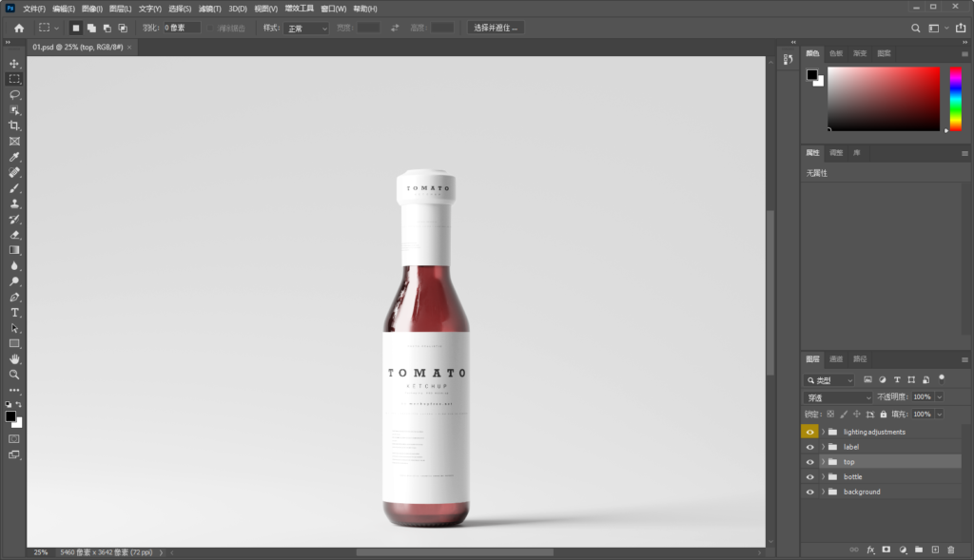Open the search icon at top right

(x=916, y=28)
